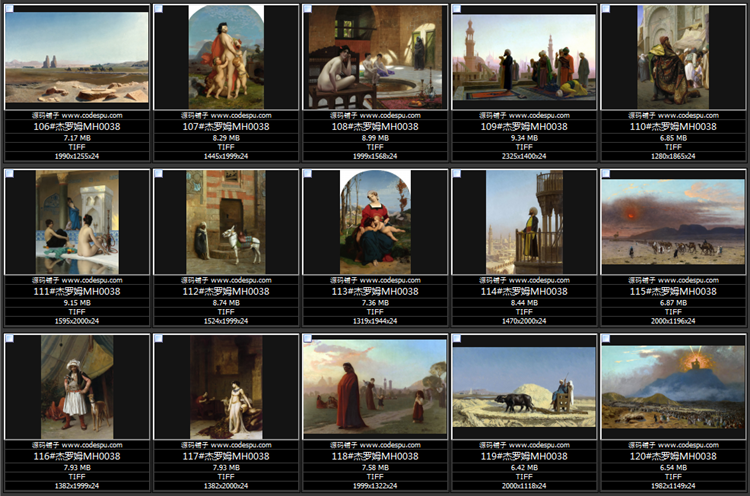Select the 117#杰罗姆MH0038 dark interior thumbnail
This screenshot has height=496, width=750.
(x=226, y=387)
